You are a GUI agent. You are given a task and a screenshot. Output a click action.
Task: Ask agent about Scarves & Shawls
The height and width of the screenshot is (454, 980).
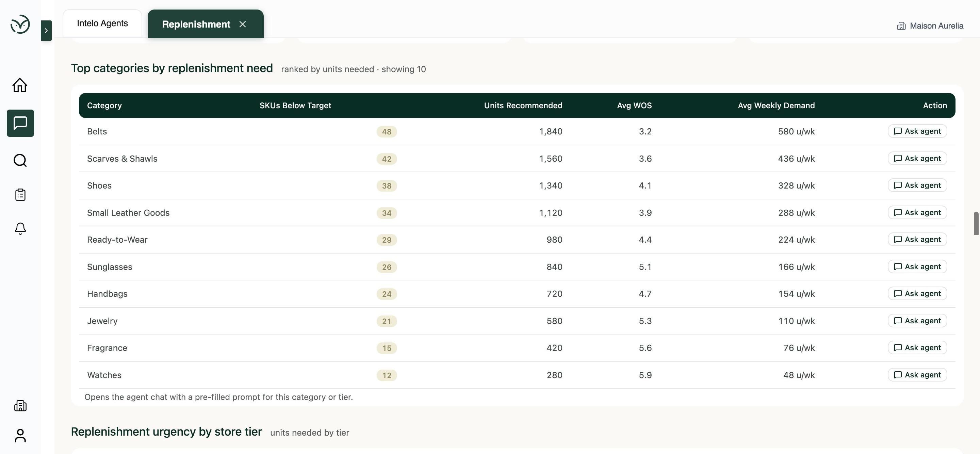(x=917, y=158)
